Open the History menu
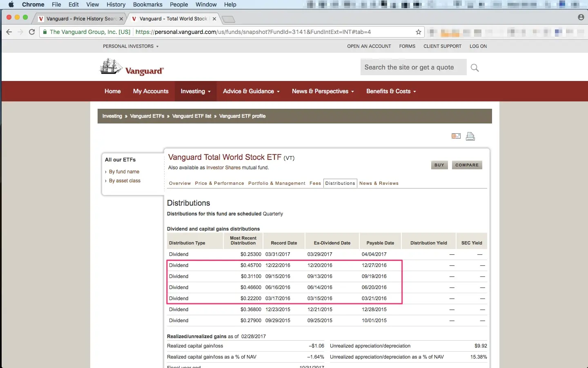 [x=116, y=4]
